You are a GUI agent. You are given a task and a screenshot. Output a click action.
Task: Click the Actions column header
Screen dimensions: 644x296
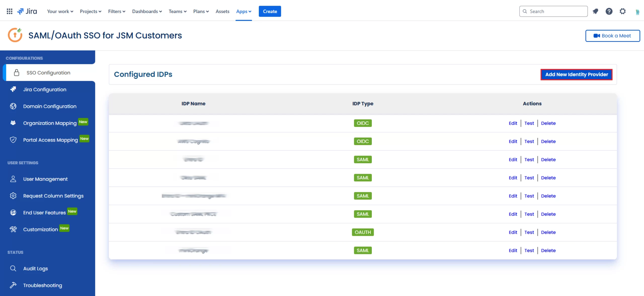(532, 104)
